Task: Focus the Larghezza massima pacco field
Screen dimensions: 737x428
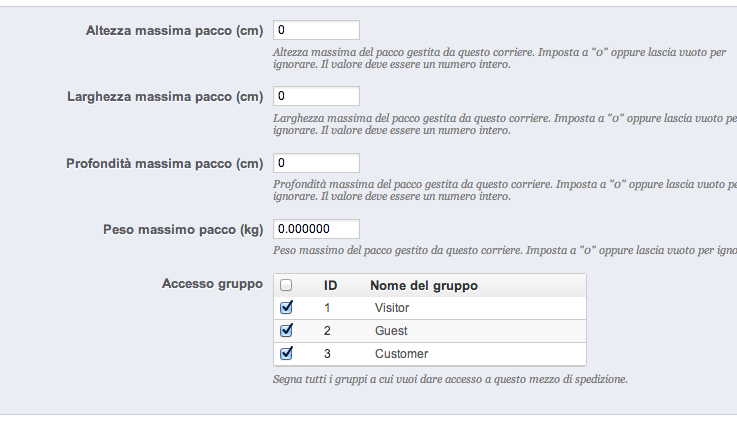Action: click(x=315, y=96)
